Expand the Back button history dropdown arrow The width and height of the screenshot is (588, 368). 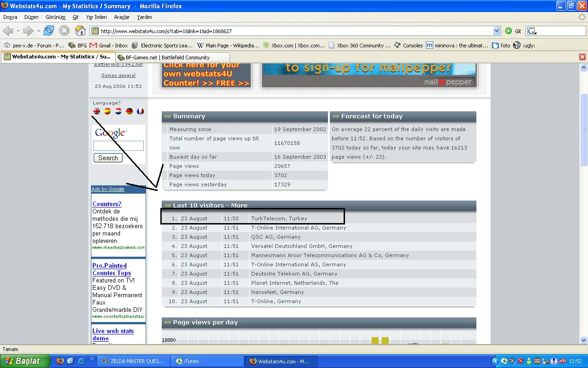[x=18, y=31]
